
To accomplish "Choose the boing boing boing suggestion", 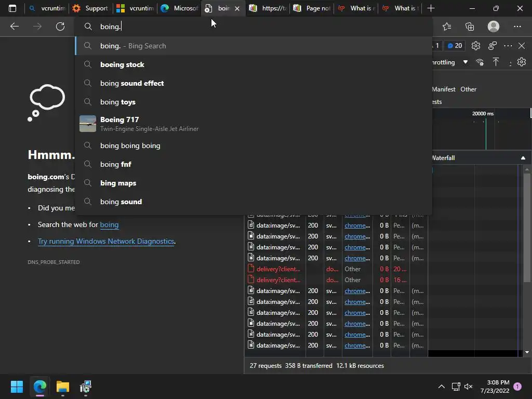I will 254,145.
